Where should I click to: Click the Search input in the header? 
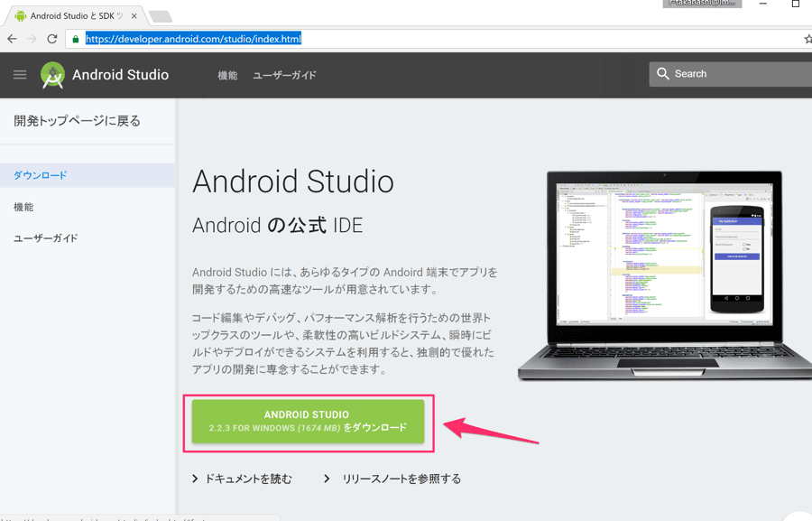pyautogui.click(x=730, y=74)
